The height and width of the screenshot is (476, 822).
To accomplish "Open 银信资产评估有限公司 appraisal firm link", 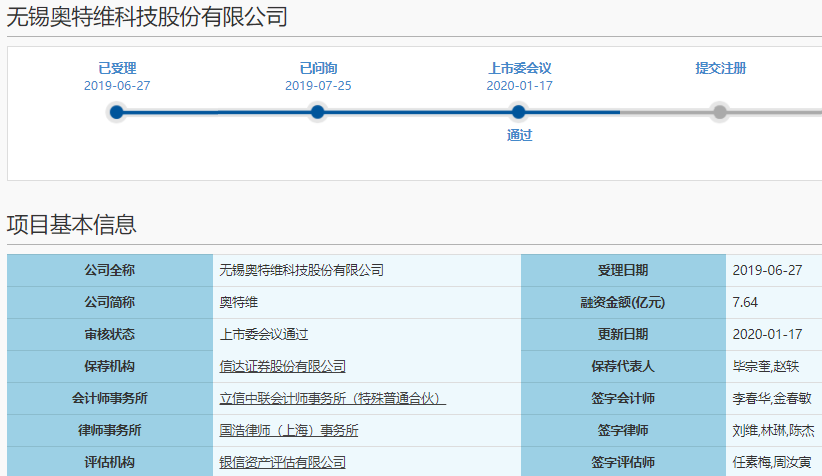I will pos(283,462).
